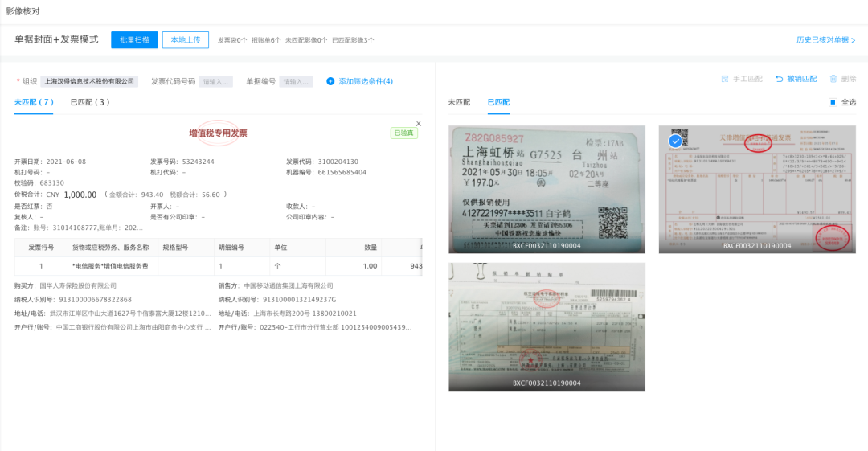
Task: Click the 增值税专用发票 stamp title
Action: coord(218,133)
